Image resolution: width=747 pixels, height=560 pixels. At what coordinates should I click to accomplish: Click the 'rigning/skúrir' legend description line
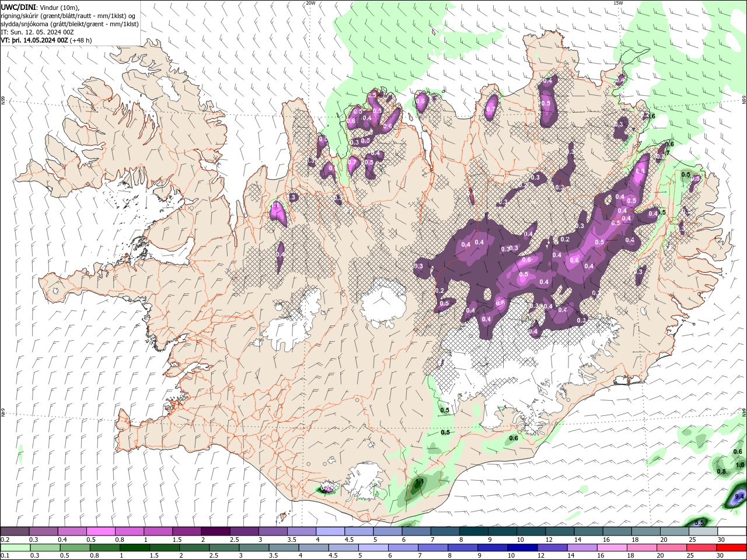tap(68, 16)
